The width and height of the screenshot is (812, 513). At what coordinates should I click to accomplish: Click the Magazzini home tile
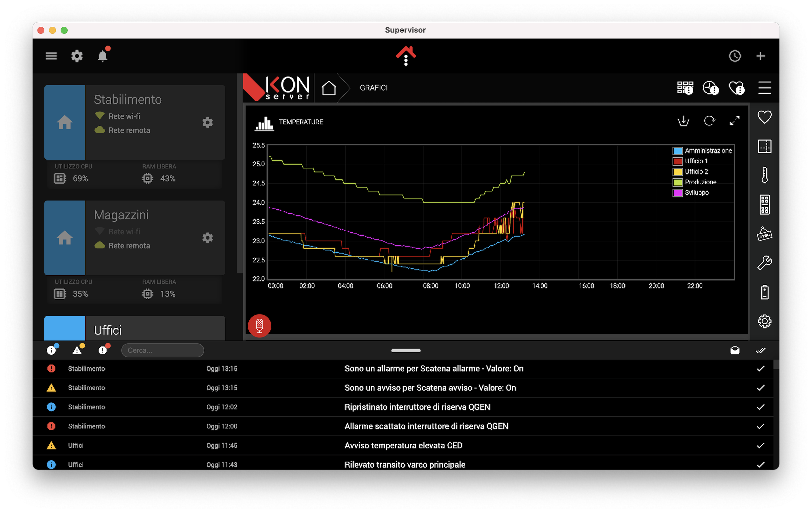(65, 238)
